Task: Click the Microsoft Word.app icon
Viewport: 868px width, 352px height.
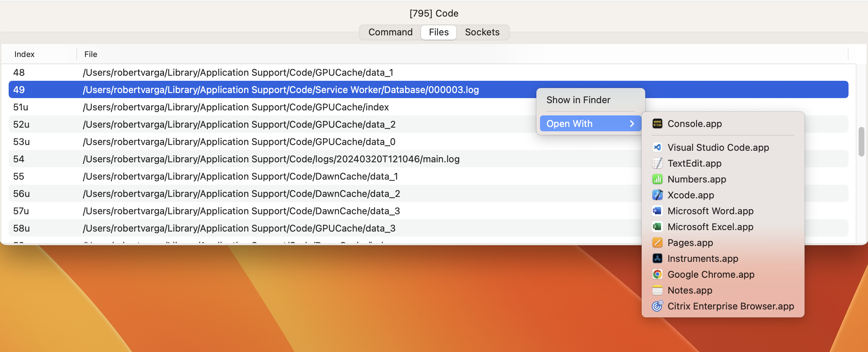Action: point(657,211)
